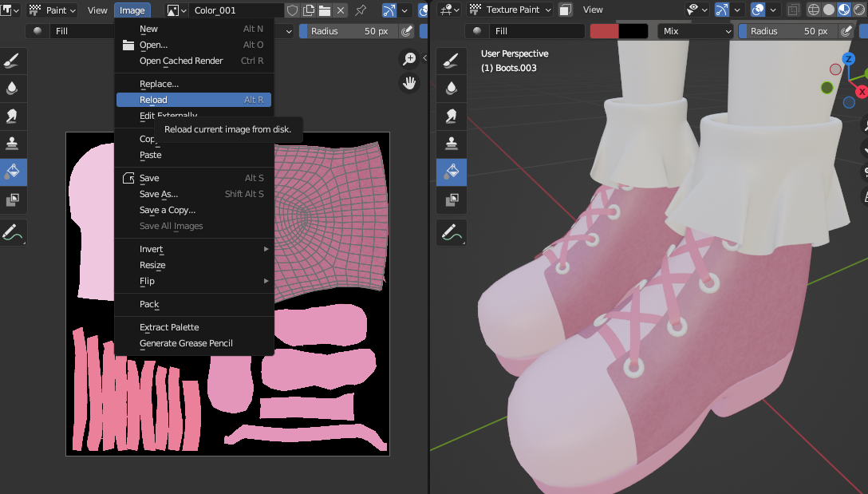Toggle gizmos display in 3D viewport header

tap(722, 10)
